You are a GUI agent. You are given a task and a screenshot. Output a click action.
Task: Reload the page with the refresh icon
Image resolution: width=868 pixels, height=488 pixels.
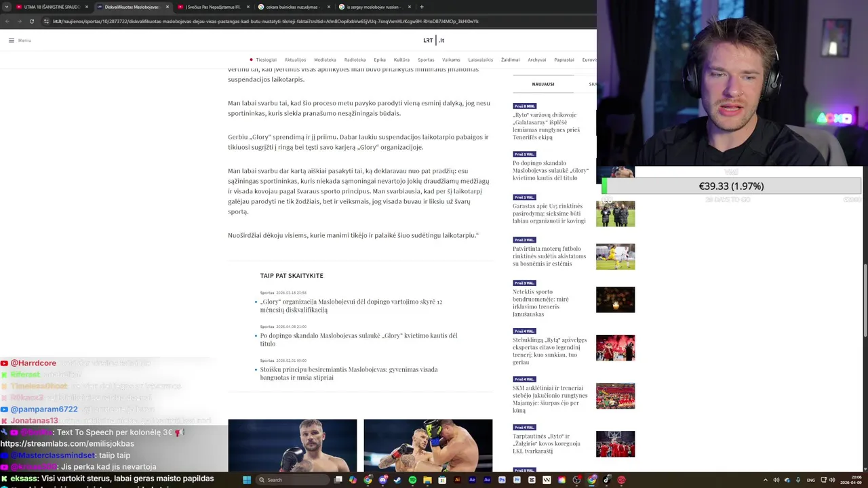click(x=31, y=21)
